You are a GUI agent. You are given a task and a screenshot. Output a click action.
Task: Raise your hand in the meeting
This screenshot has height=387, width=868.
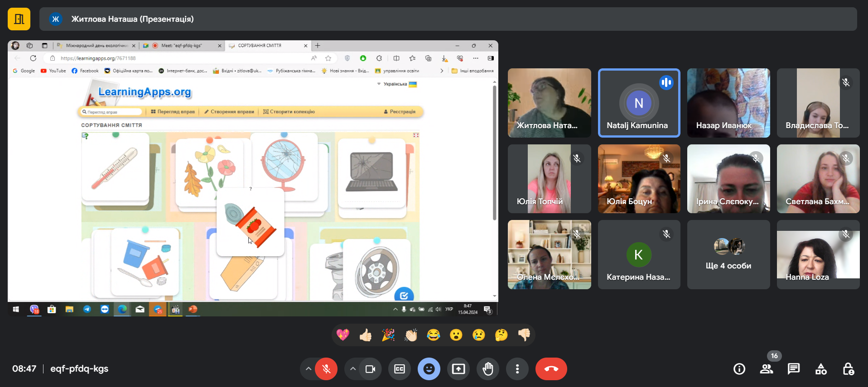point(487,369)
